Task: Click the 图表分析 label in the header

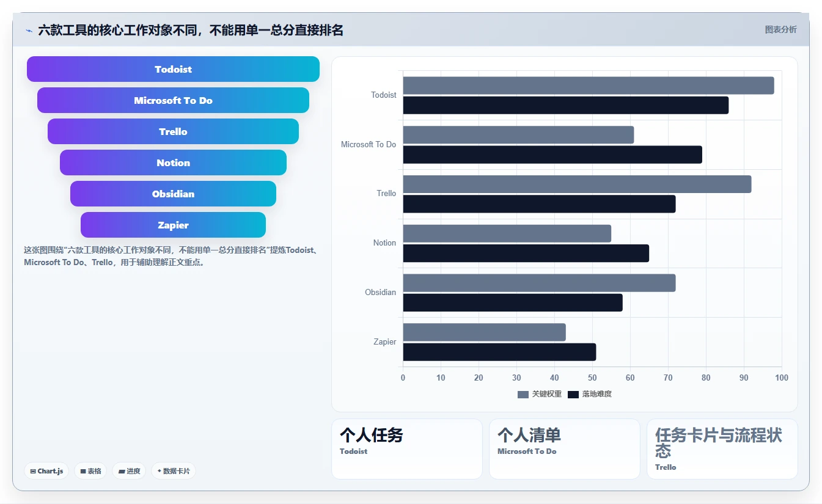Action: pos(780,29)
